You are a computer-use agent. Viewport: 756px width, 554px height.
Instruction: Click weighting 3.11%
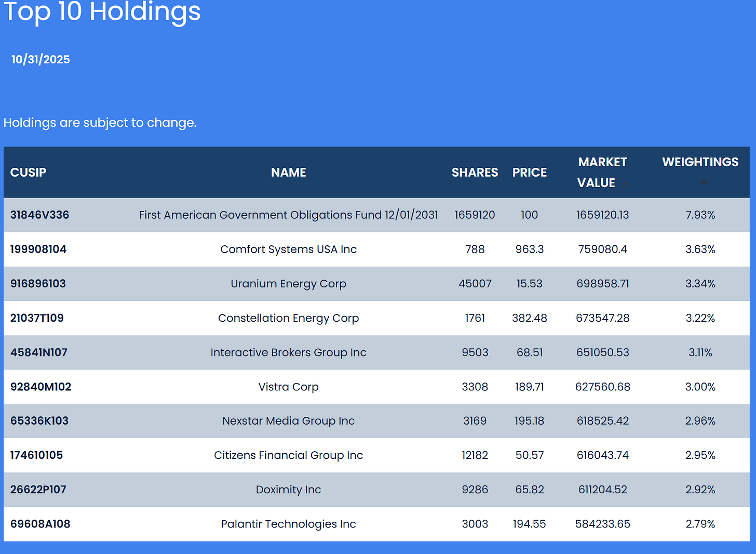pyautogui.click(x=700, y=352)
